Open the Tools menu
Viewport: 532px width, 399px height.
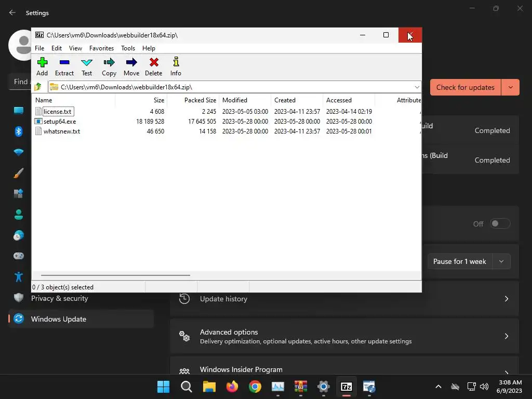[128, 48]
